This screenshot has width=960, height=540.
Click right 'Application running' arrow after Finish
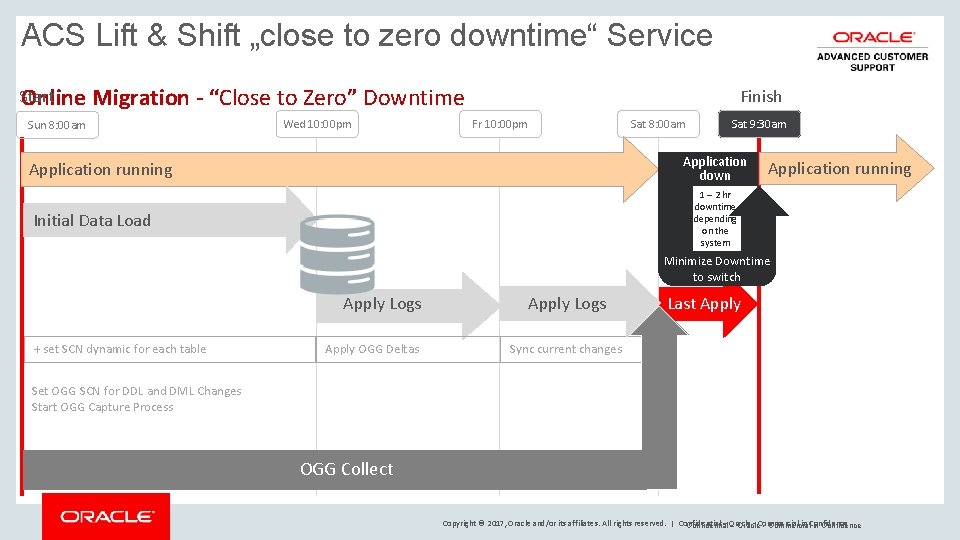point(846,169)
